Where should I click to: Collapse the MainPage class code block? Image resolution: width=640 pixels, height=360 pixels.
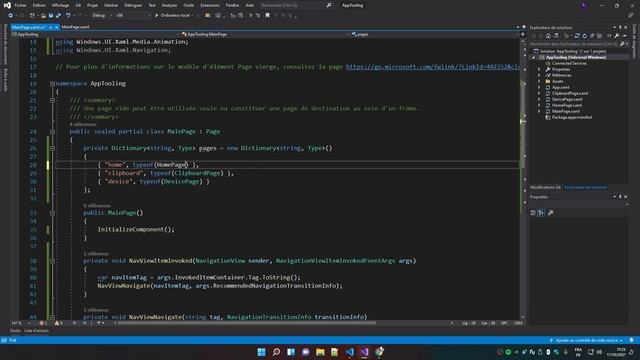pyautogui.click(x=52, y=131)
